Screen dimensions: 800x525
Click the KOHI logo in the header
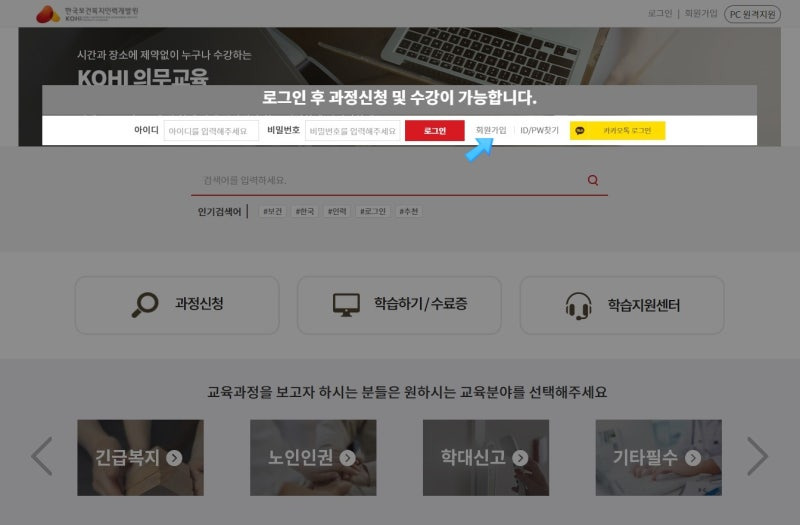point(87,14)
